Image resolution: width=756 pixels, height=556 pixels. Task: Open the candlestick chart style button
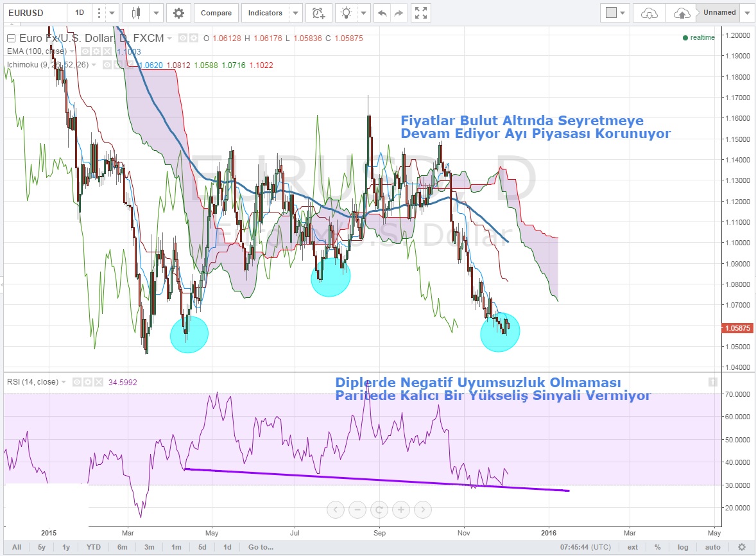135,13
